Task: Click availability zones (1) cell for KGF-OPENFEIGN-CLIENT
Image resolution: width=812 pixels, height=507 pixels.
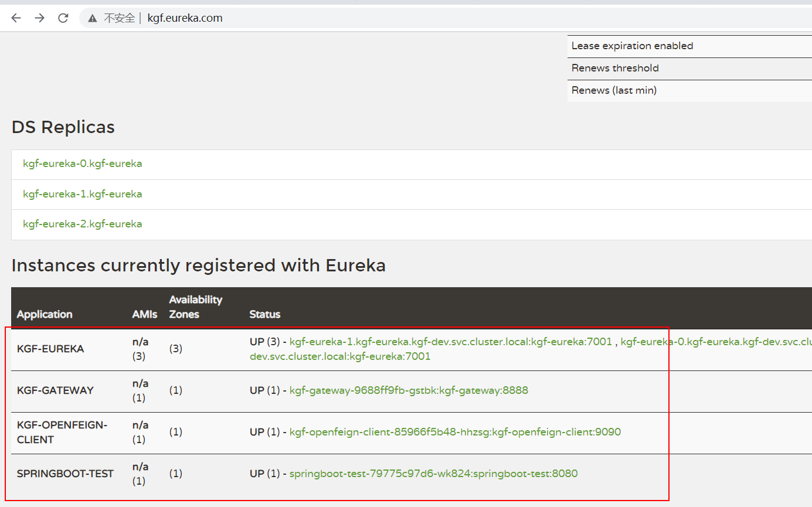Action: (176, 432)
